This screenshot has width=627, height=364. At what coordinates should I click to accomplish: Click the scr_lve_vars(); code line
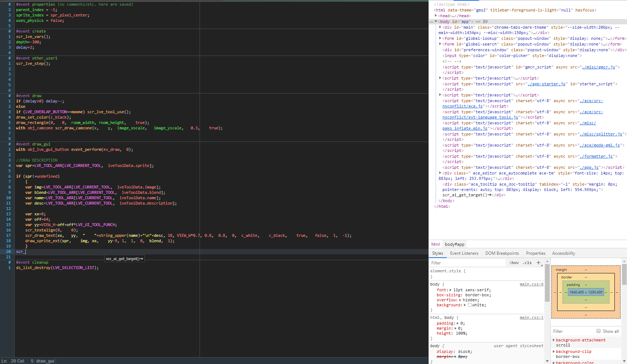click(33, 37)
